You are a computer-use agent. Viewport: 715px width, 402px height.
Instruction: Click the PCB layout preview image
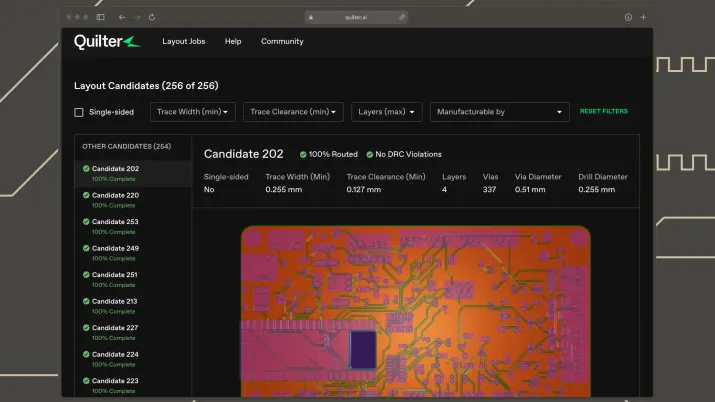[416, 311]
